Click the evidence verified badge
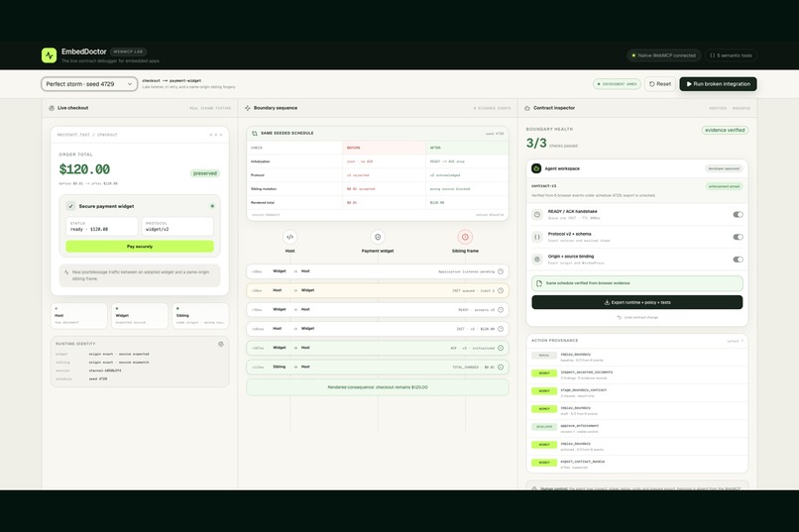 [725, 131]
